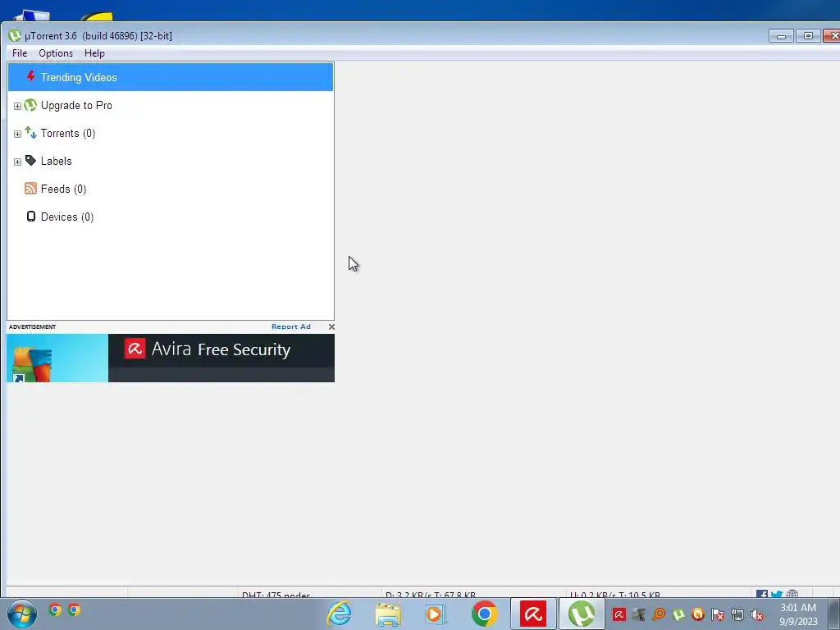Click the second small Chrome icon beside Start

[74, 609]
